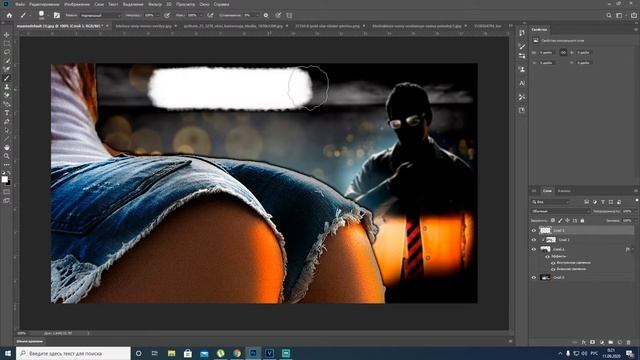Select the Zoom tool in toolbox

coord(7,156)
